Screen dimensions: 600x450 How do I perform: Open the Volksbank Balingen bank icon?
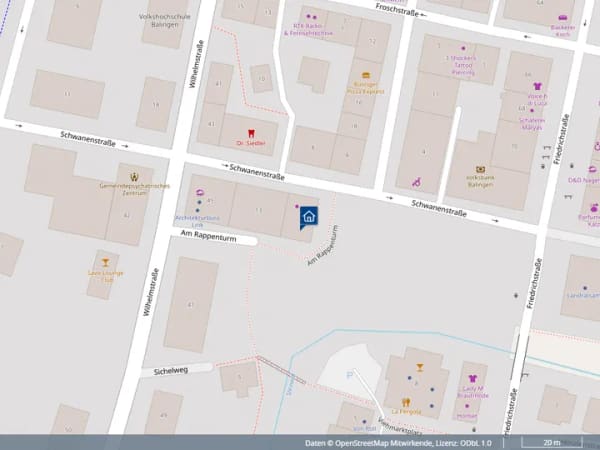coord(481,169)
